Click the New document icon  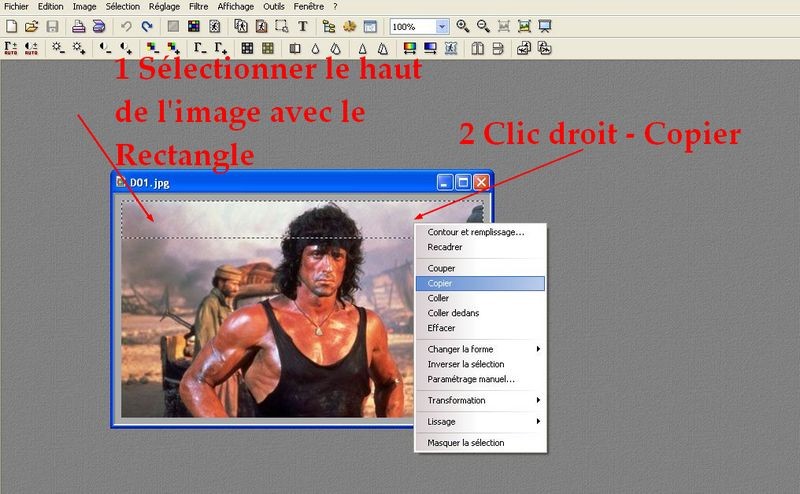click(x=11, y=26)
